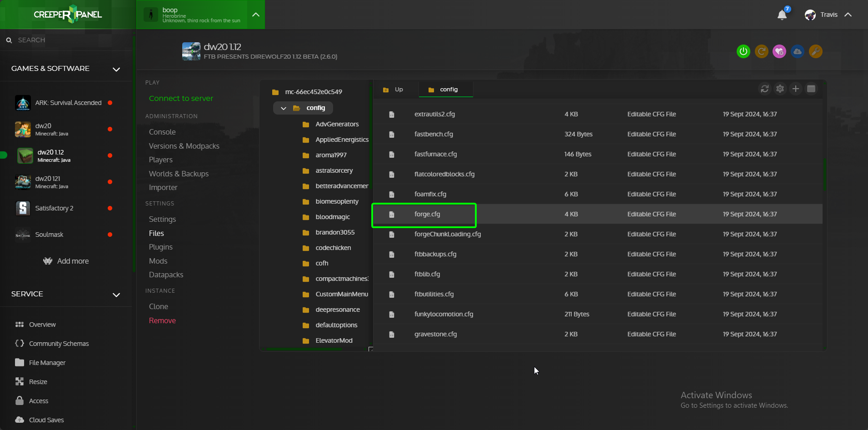Open the Mods page

pos(158,261)
